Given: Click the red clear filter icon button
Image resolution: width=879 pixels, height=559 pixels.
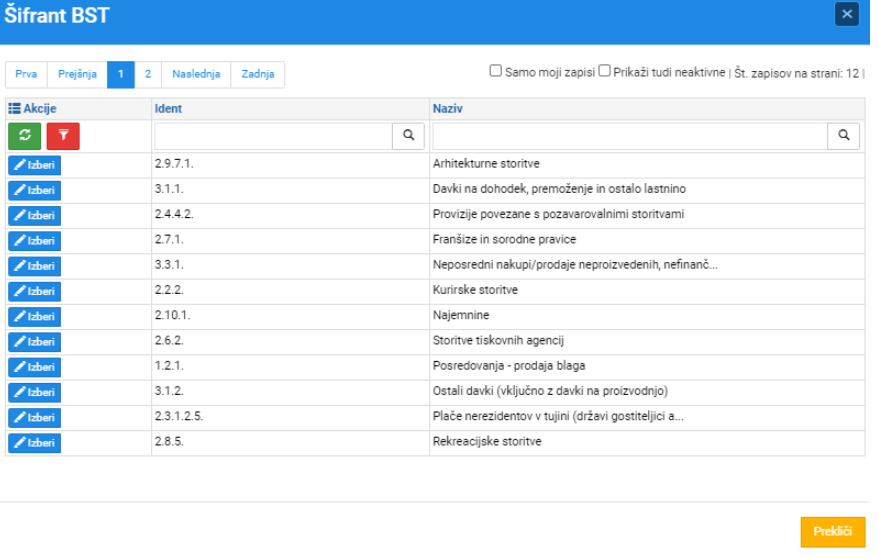Looking at the screenshot, I should [x=63, y=136].
